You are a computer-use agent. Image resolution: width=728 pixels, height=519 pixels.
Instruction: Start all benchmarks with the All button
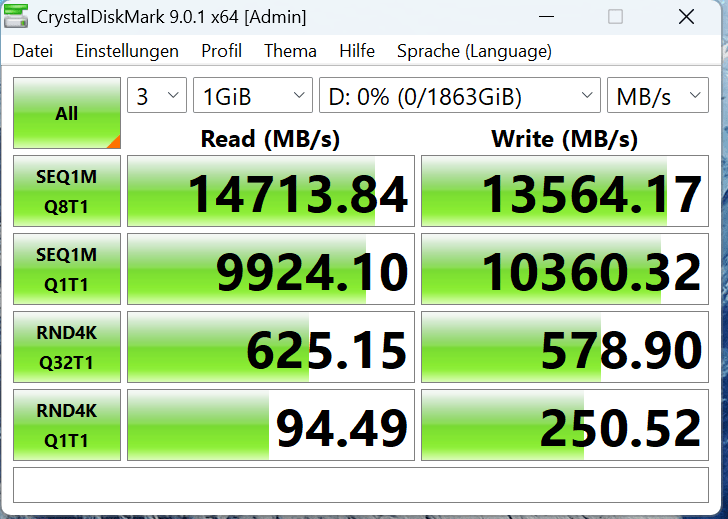pyautogui.click(x=67, y=113)
